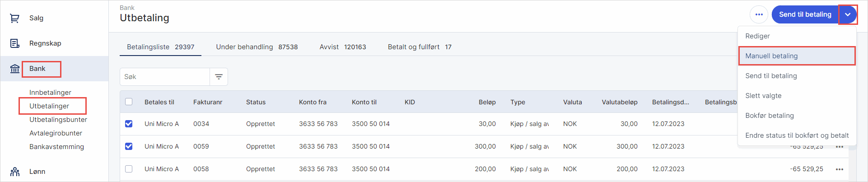868x182 pixels.
Task: Uncheck the invoice 0059 row checkbox
Action: point(129,146)
